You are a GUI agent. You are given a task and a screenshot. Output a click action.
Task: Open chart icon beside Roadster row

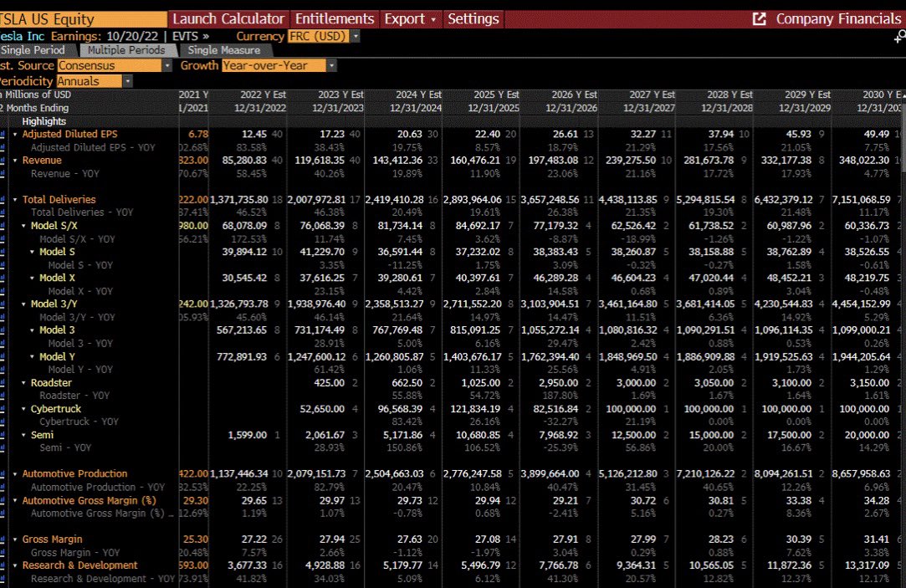(3, 383)
